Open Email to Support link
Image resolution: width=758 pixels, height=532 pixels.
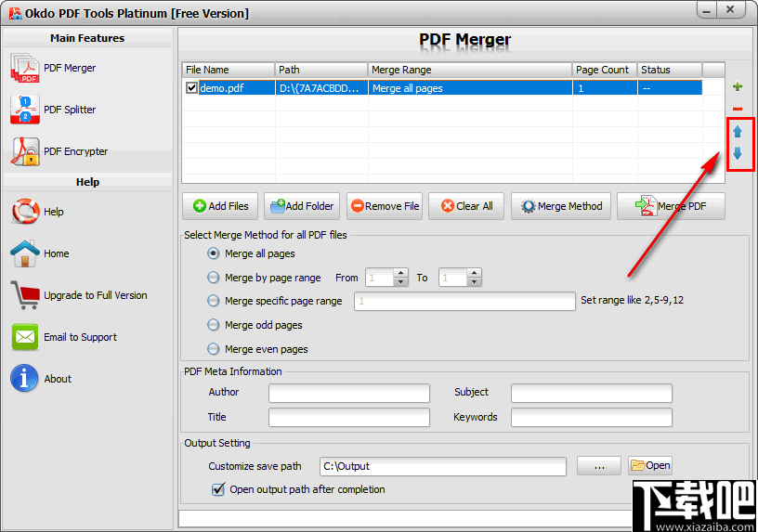point(80,337)
